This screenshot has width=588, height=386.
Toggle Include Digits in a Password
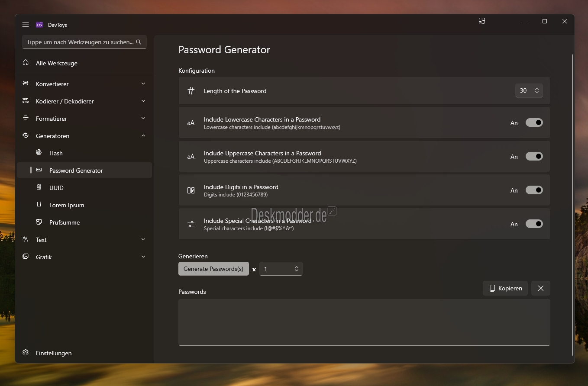coord(534,190)
